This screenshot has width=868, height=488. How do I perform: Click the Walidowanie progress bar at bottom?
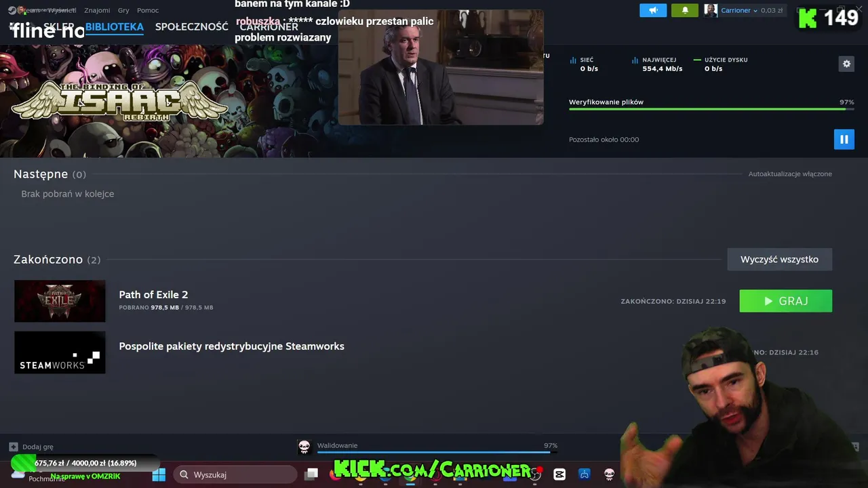437,452
